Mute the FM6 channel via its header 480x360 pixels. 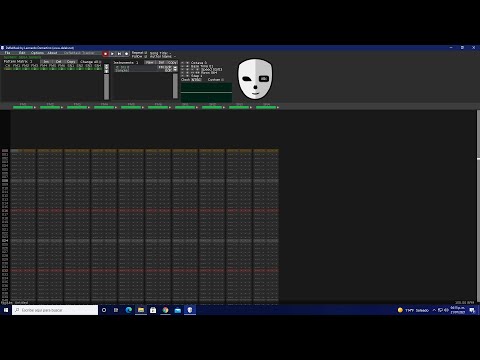(158, 106)
